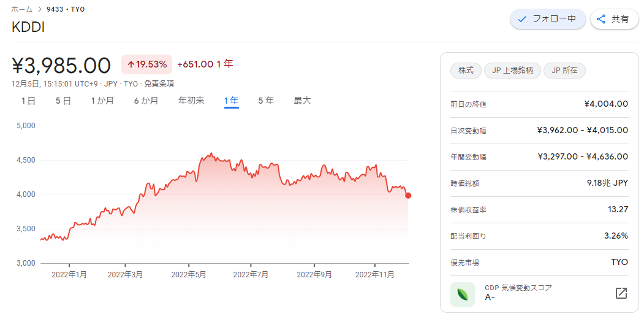This screenshot has width=644, height=319.
Task: Toggle the フォロー中 follow button
Action: [x=547, y=19]
